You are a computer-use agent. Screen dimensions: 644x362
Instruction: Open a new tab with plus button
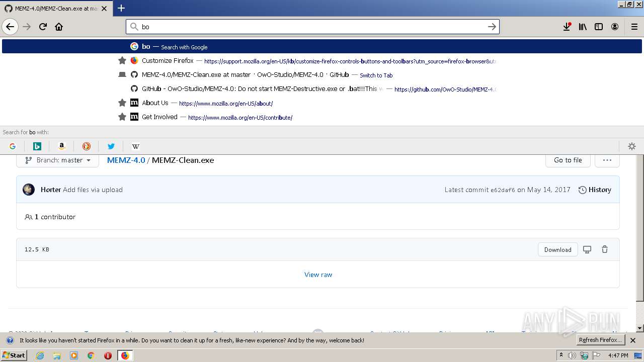pos(121,8)
